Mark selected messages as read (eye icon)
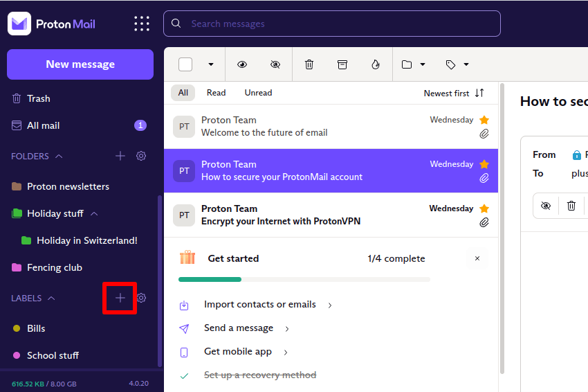Viewport: 588px width, 392px height. (x=242, y=64)
